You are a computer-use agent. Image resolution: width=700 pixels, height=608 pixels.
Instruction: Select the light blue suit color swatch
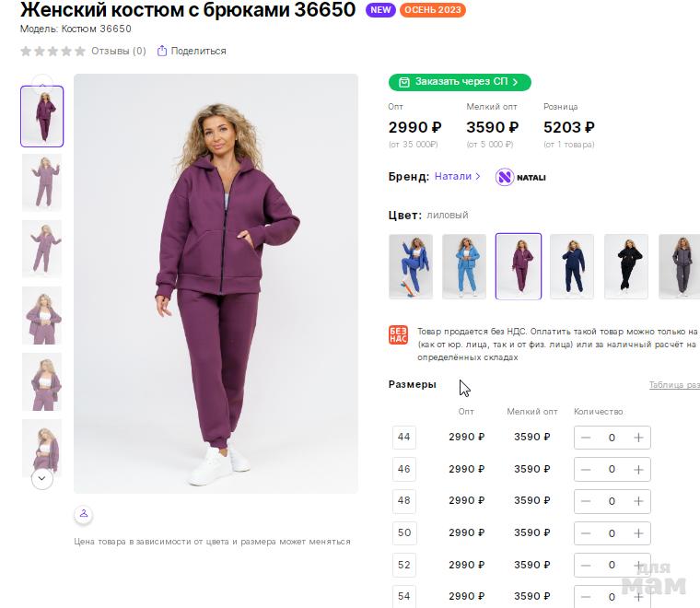tap(464, 266)
